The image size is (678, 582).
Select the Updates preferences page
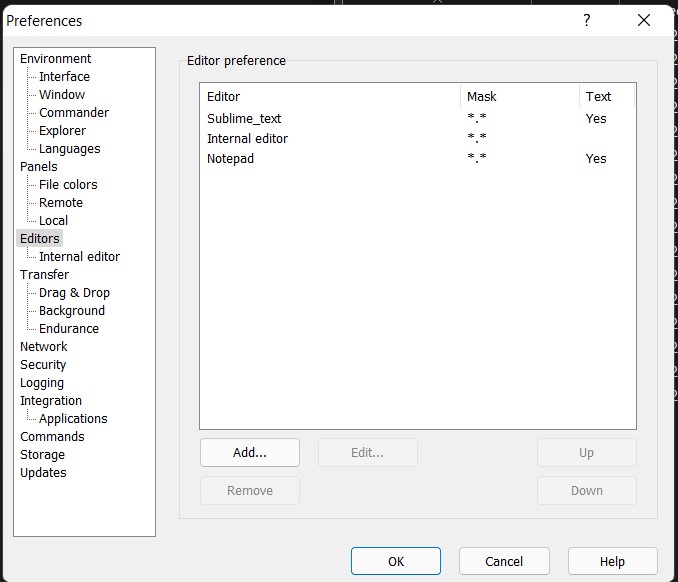[x=43, y=473]
